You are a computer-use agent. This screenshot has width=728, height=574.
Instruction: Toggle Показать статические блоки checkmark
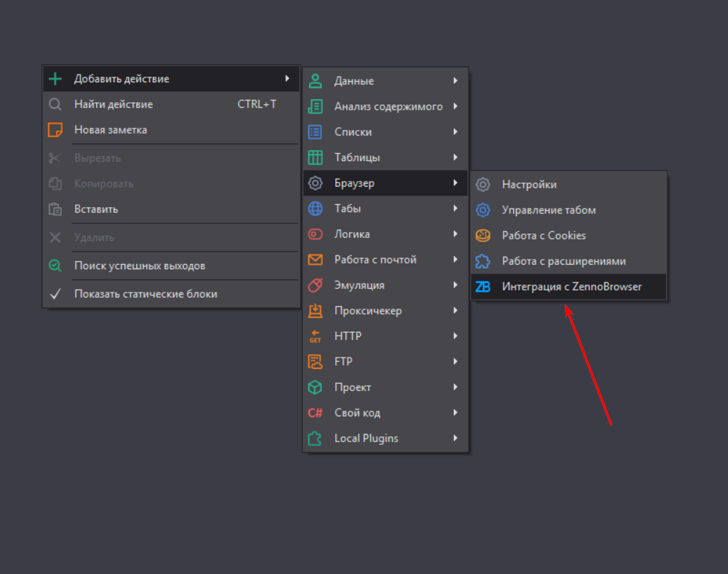click(55, 294)
